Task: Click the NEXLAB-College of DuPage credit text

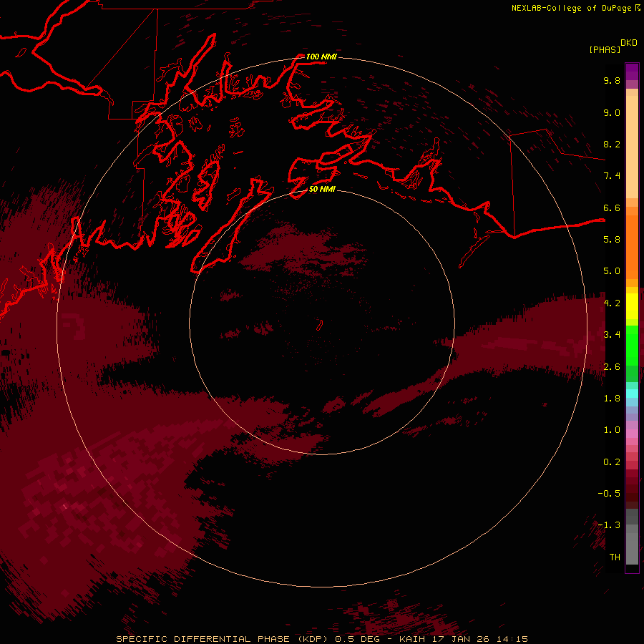Action: [x=572, y=8]
